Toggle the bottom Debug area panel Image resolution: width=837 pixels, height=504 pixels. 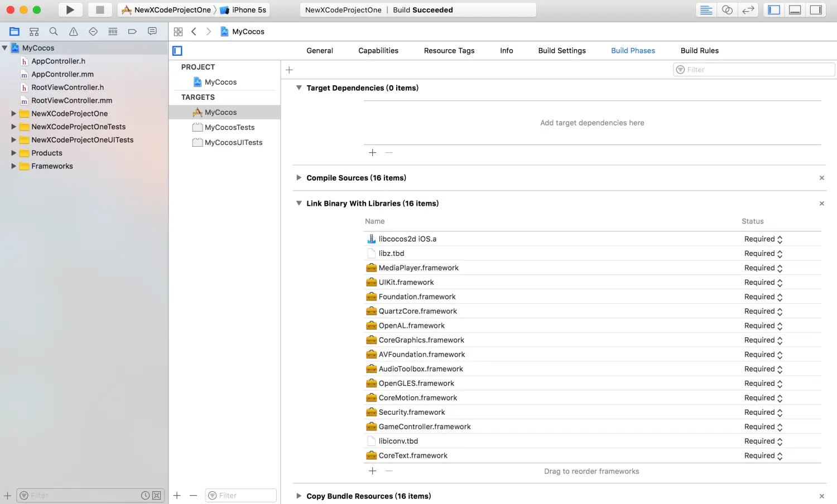click(795, 10)
